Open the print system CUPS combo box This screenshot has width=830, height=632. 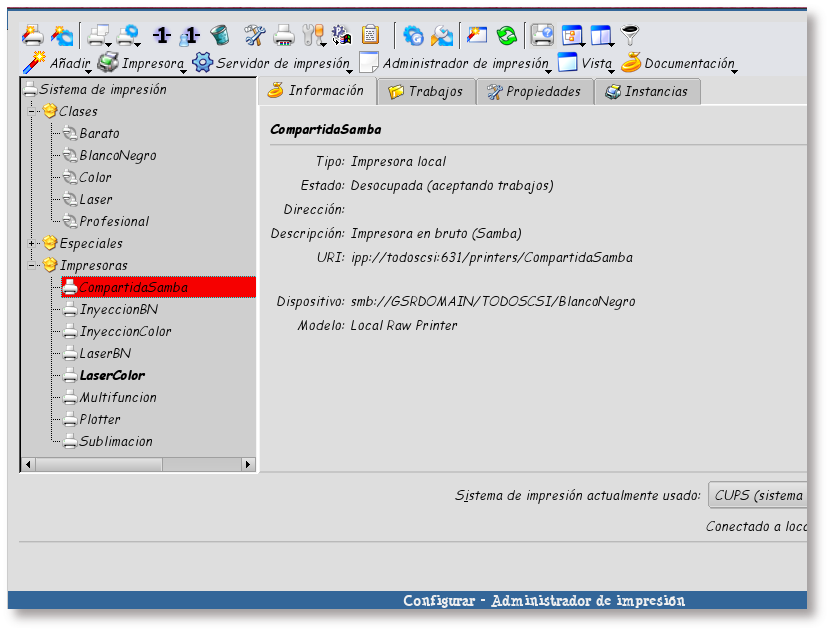(x=757, y=495)
